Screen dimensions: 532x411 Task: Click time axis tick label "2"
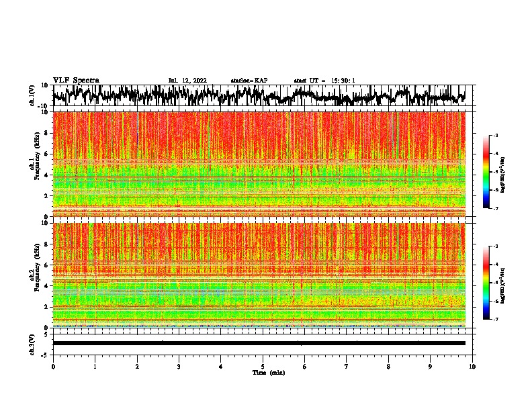(x=137, y=367)
